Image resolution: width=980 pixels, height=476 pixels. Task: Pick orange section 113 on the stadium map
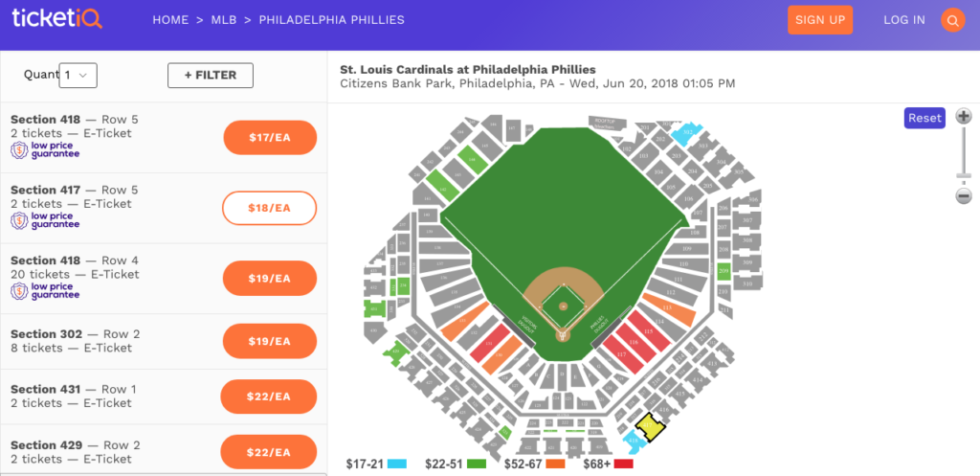pyautogui.click(x=667, y=307)
